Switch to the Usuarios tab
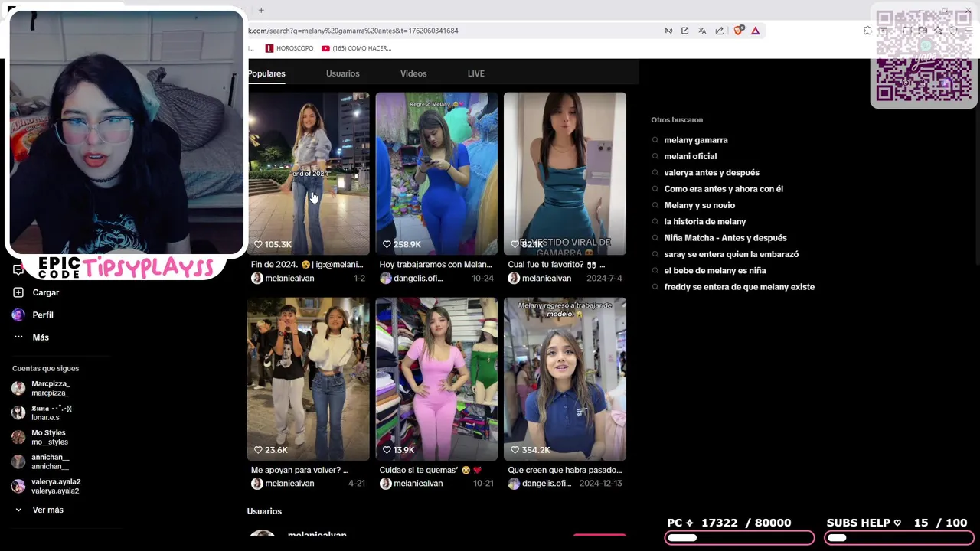980x551 pixels. (342, 73)
